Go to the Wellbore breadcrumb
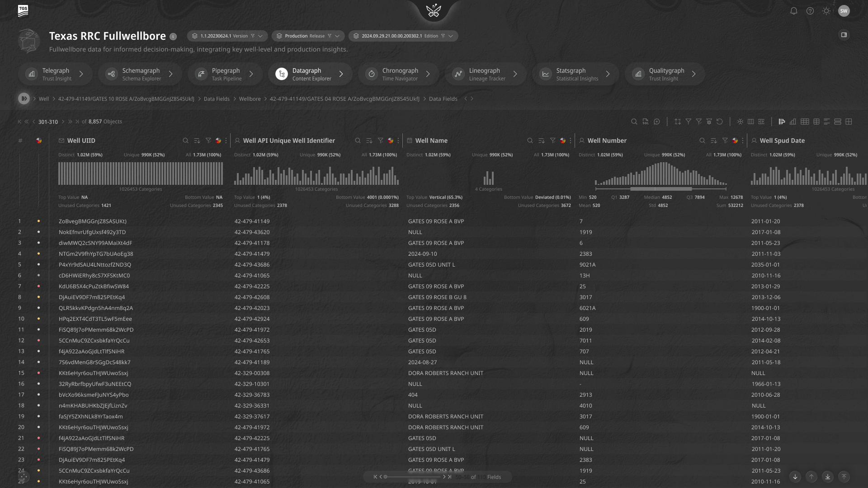 [x=250, y=99]
